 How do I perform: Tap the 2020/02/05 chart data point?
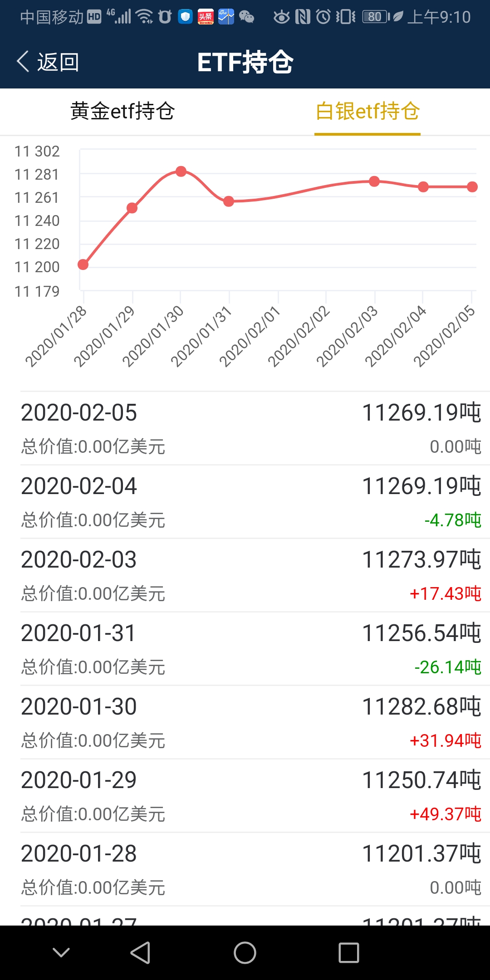pos(472,187)
